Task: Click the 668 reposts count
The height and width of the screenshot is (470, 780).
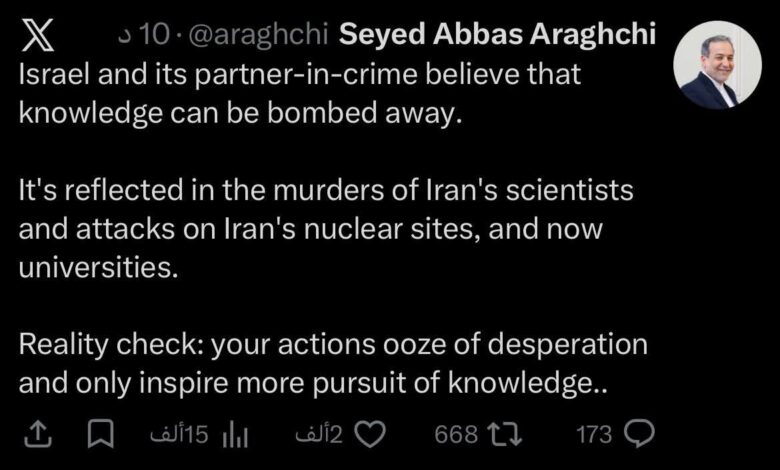Action: 456,434
